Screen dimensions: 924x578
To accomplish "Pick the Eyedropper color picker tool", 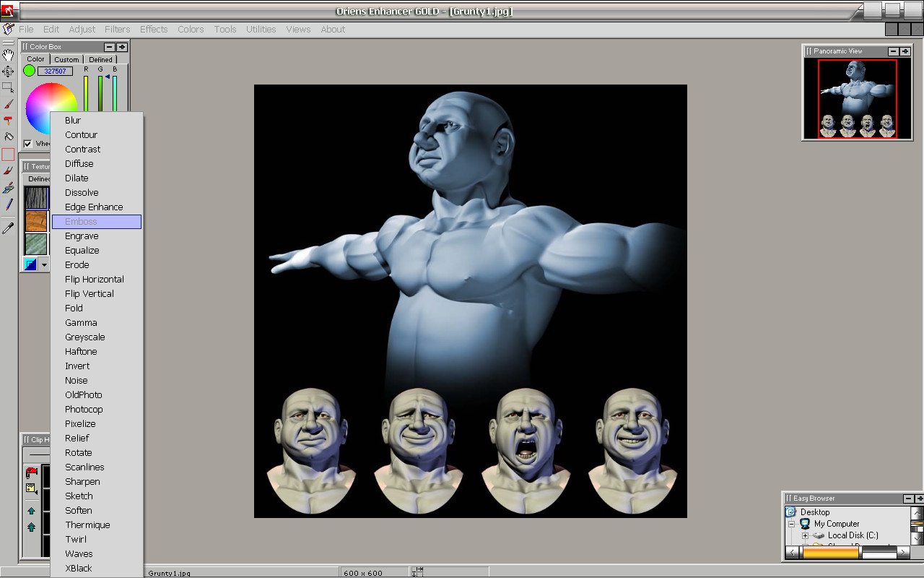I will point(8,228).
